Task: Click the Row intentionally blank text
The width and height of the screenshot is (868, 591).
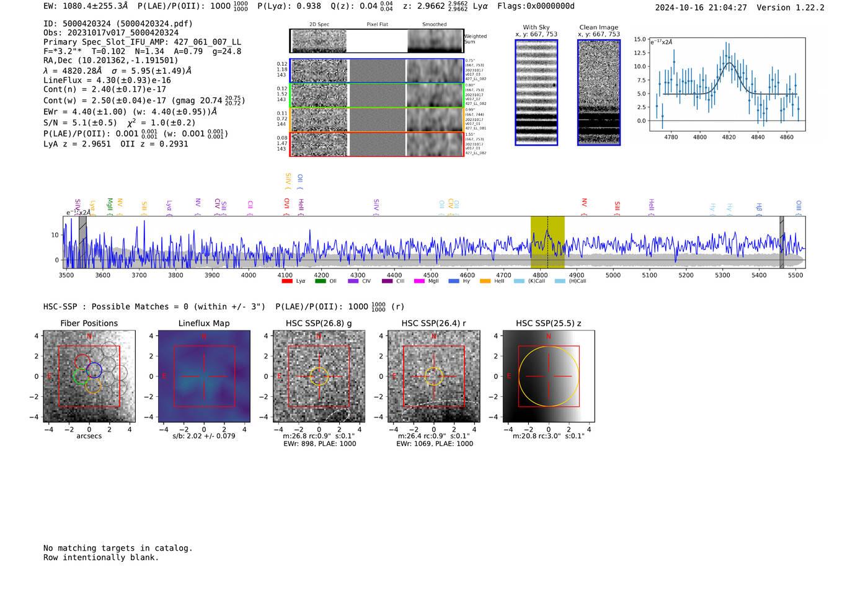Action: tap(101, 558)
